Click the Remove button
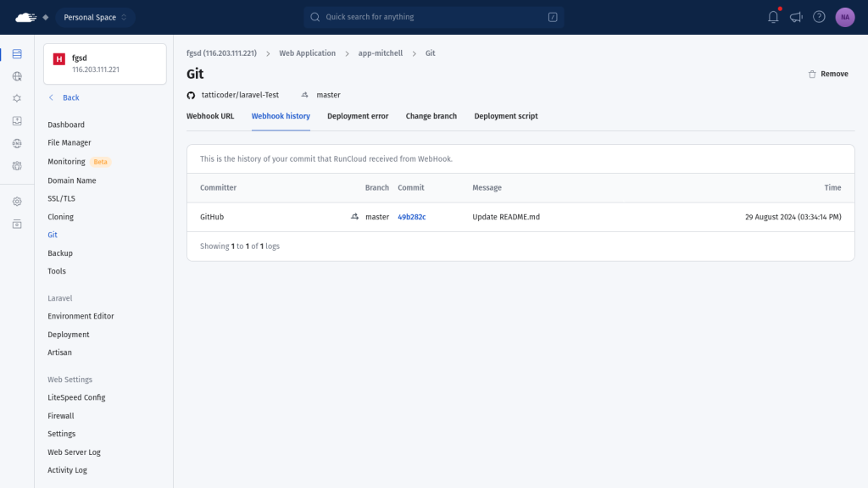The width and height of the screenshot is (868, 488). [x=828, y=74]
